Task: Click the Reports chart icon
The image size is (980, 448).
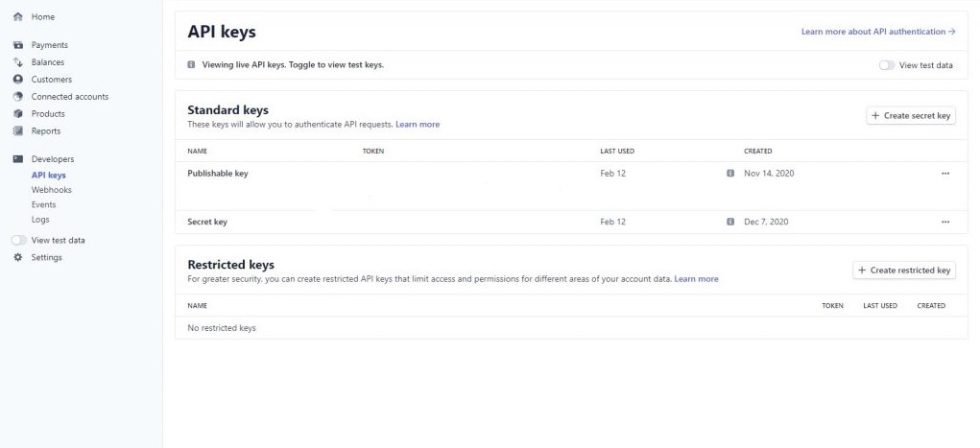Action: [x=18, y=131]
